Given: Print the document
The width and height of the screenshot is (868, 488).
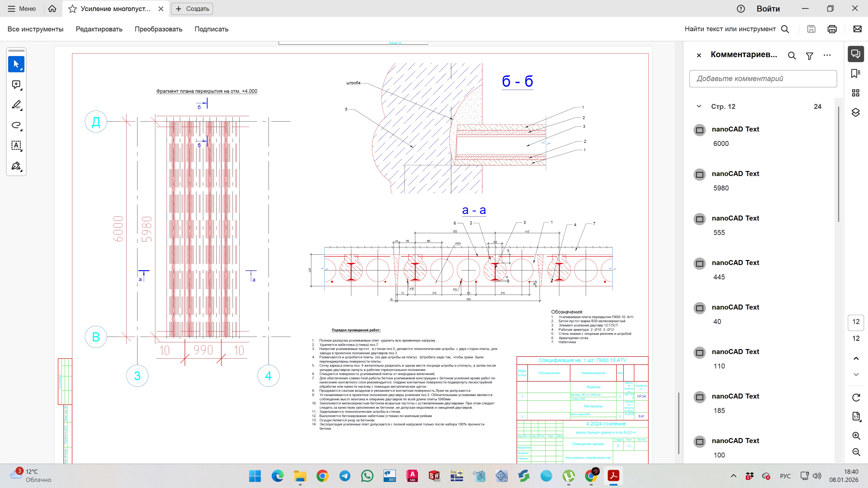Looking at the screenshot, I should tap(832, 29).
